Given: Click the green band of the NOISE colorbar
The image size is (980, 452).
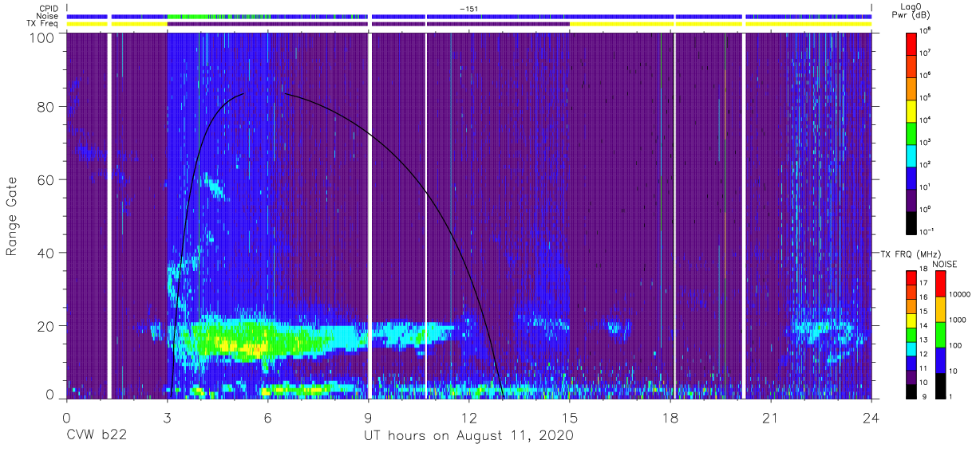Looking at the screenshot, I should (941, 335).
